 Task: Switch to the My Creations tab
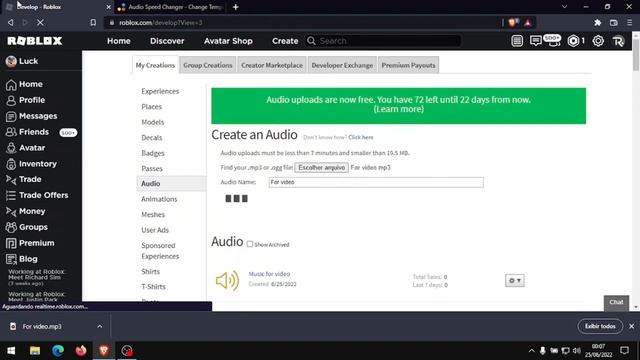(x=155, y=65)
